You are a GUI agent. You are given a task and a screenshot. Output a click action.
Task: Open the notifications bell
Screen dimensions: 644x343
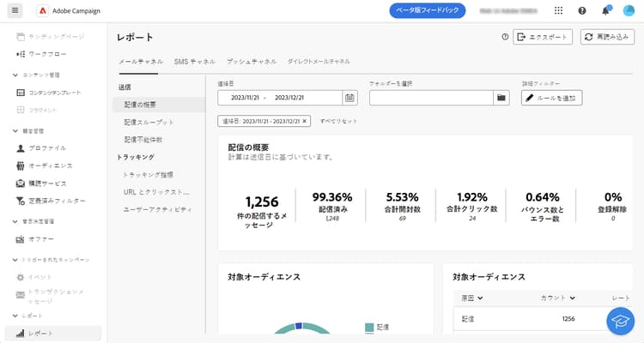(606, 10)
